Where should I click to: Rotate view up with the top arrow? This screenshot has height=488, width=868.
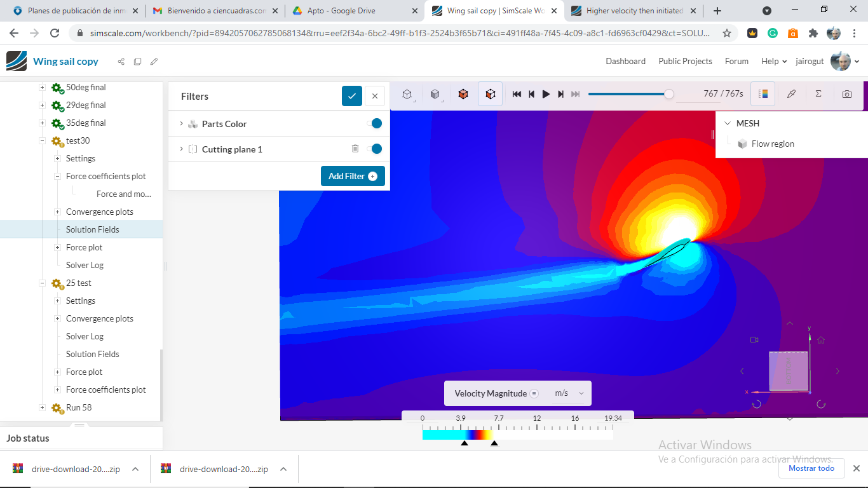click(789, 323)
